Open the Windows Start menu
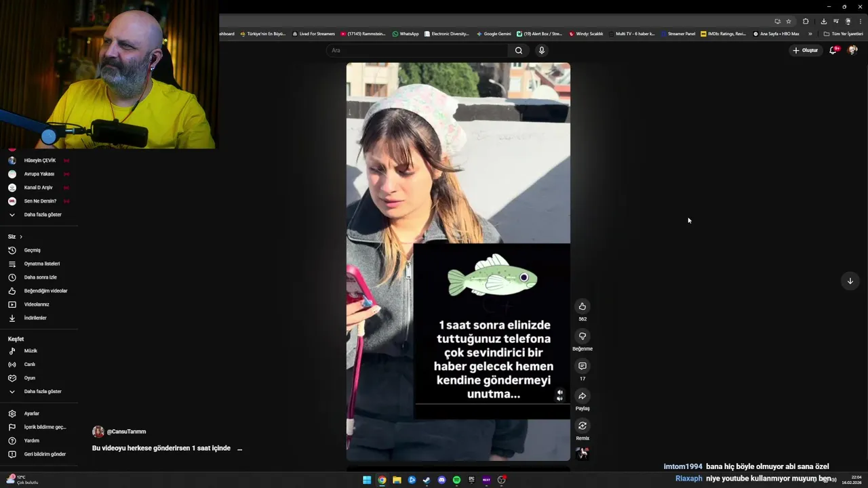The image size is (868, 488). (367, 480)
